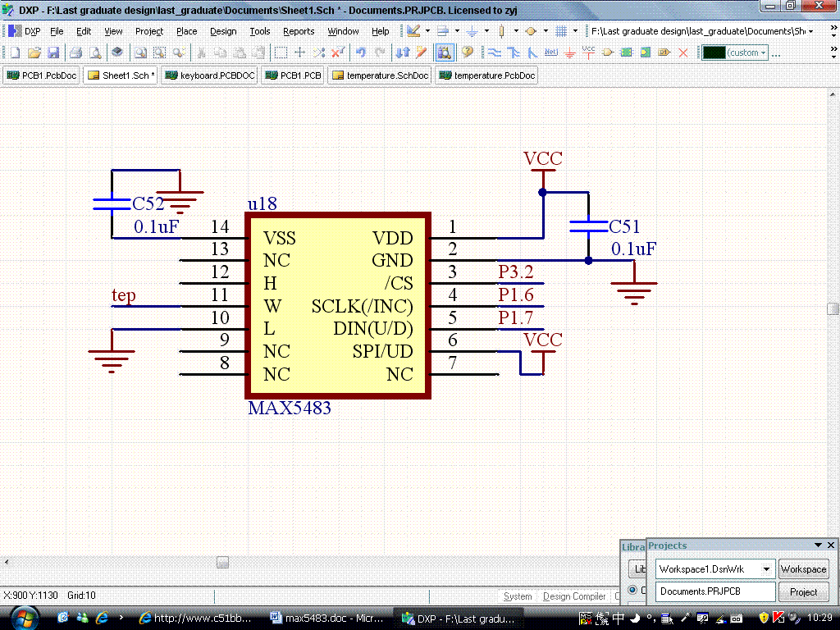Place a Net Label
The image size is (840, 630).
pyautogui.click(x=550, y=52)
